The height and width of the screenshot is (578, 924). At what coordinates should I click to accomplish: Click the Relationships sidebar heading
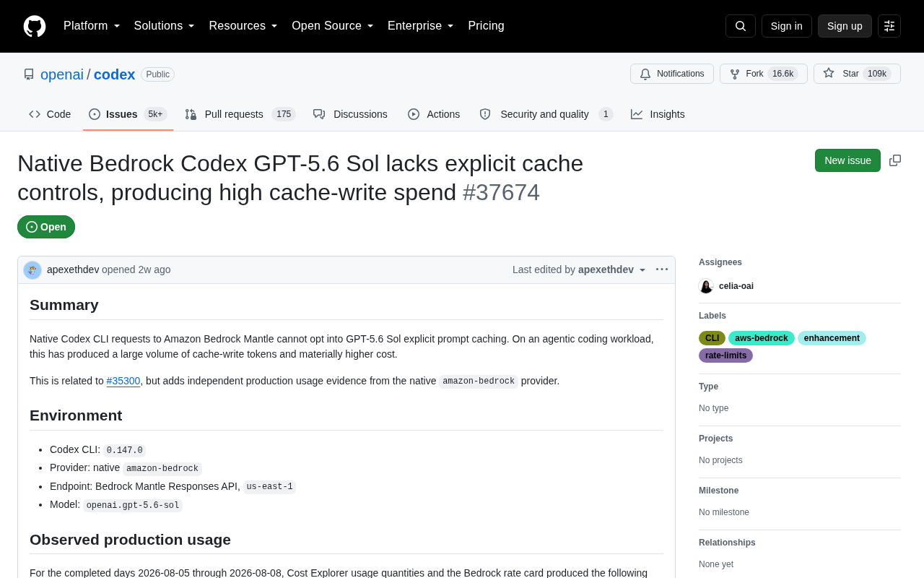point(727,543)
